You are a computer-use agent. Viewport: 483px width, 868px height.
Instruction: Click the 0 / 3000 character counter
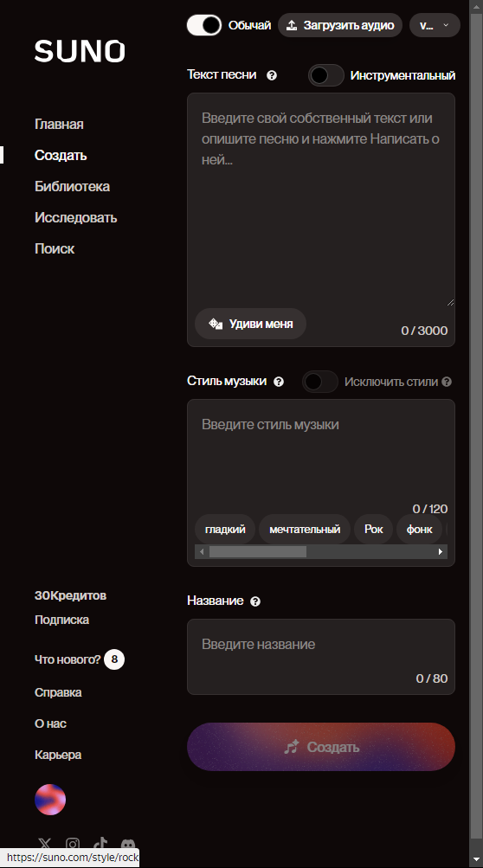pos(424,331)
